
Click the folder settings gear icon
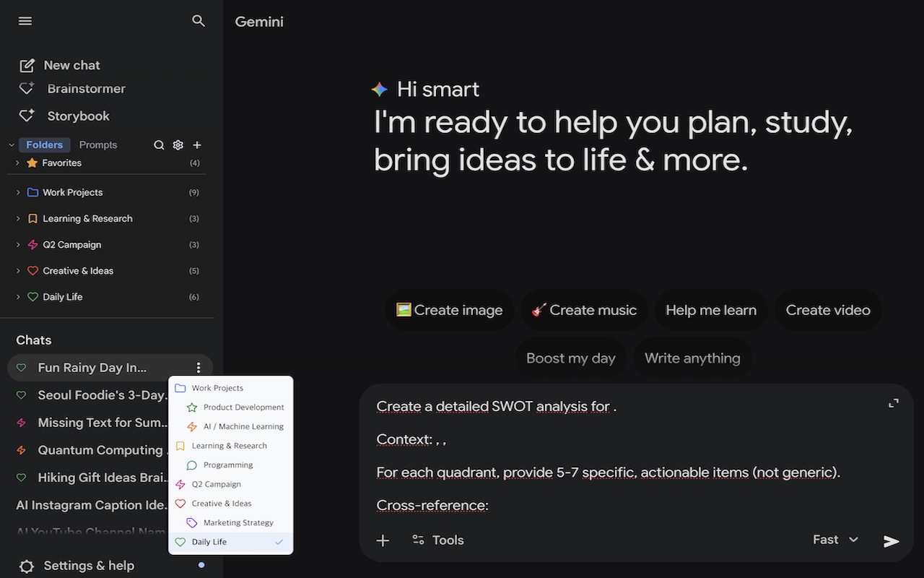(178, 145)
